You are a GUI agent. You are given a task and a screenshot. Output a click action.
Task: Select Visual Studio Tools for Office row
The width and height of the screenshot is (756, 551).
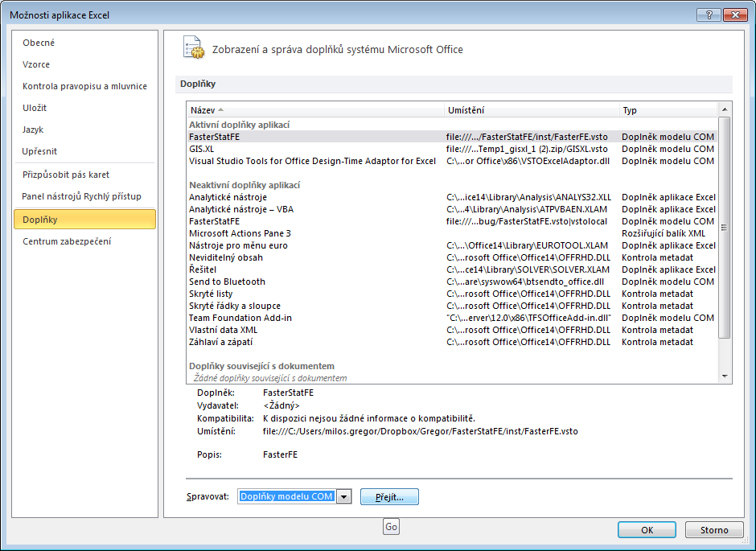[x=452, y=161]
